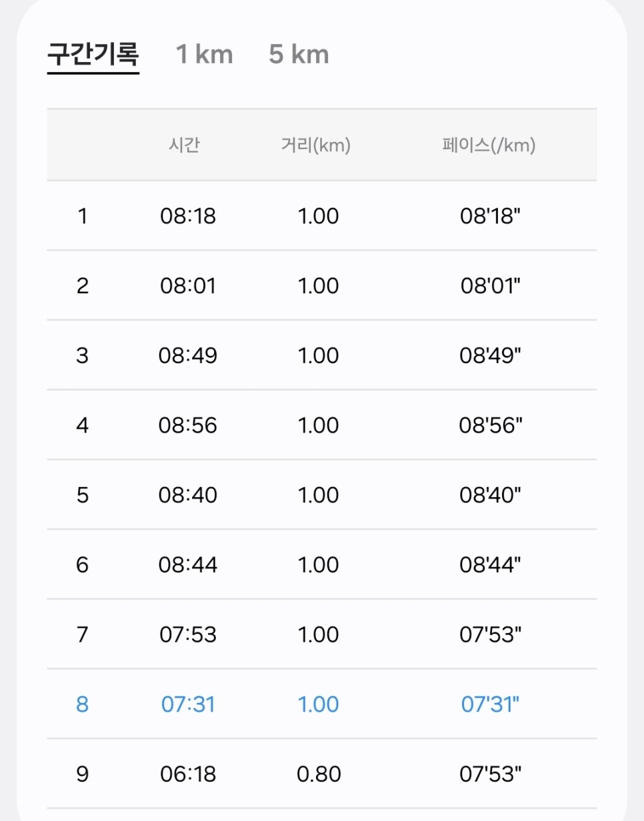Tap the 08:40 time in lap 5
This screenshot has width=644, height=821.
click(188, 495)
